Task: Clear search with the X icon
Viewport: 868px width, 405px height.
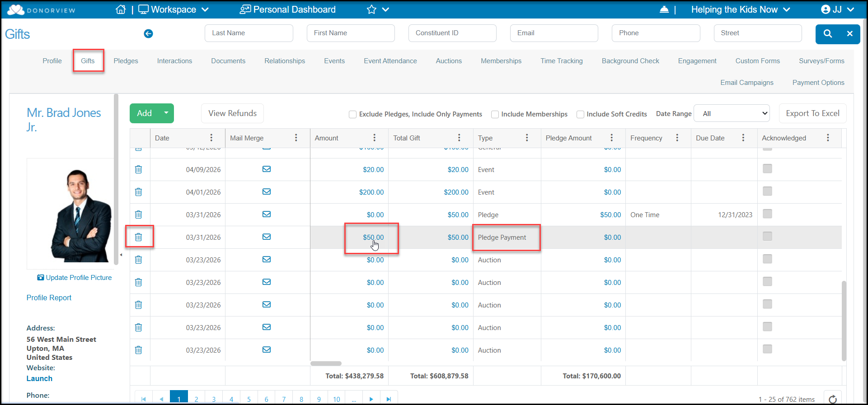Action: [x=850, y=34]
